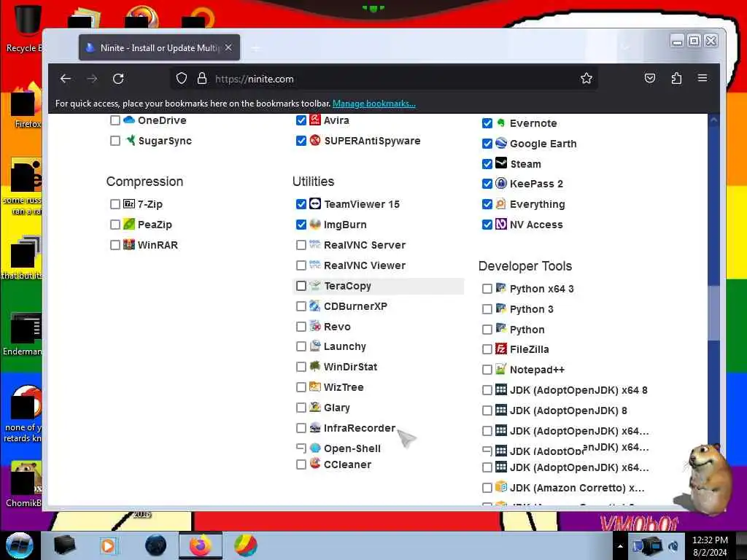Screen dimensions: 747x560
Task: Check the Python x64 3 checkbox
Action: coord(487,289)
